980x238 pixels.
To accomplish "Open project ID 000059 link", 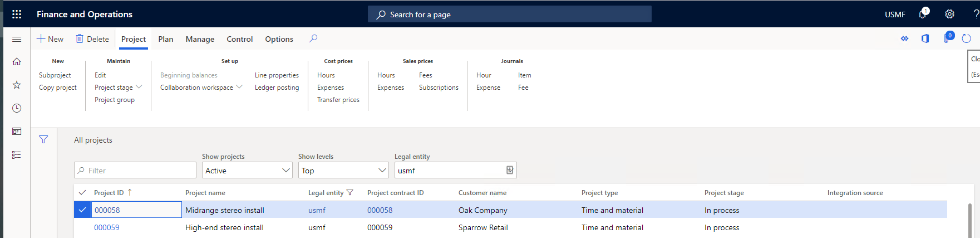I will 107,227.
